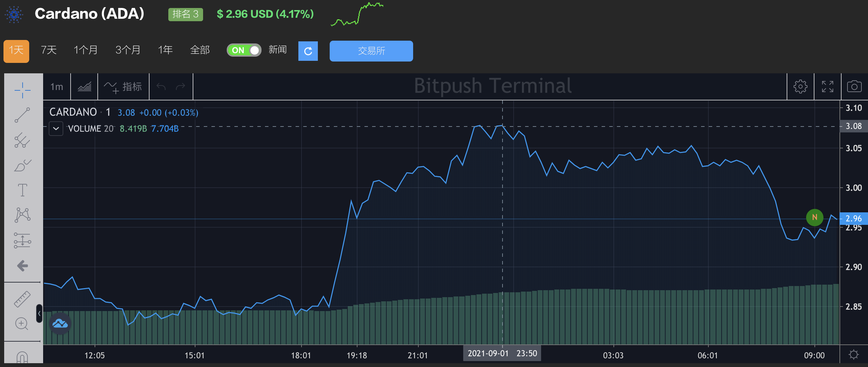
Task: Select the 1个月 time range tab
Action: point(86,50)
